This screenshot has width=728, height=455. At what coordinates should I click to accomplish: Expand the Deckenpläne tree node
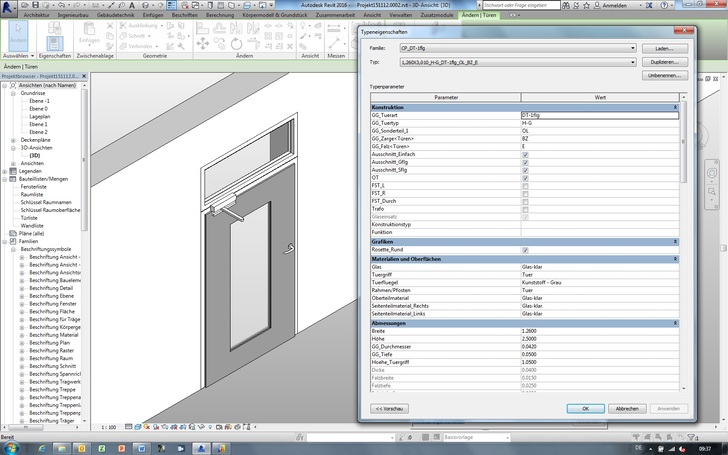point(13,140)
